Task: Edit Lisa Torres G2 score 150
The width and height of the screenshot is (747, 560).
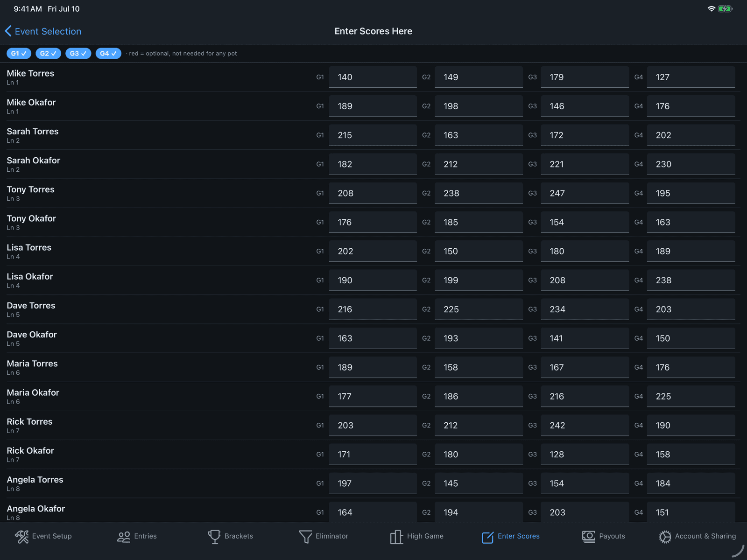Action: point(479,251)
